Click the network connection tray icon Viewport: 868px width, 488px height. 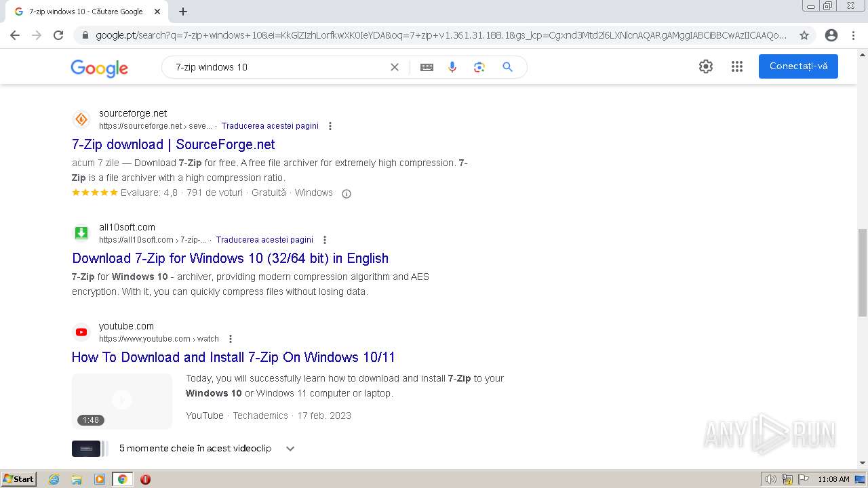click(x=787, y=479)
